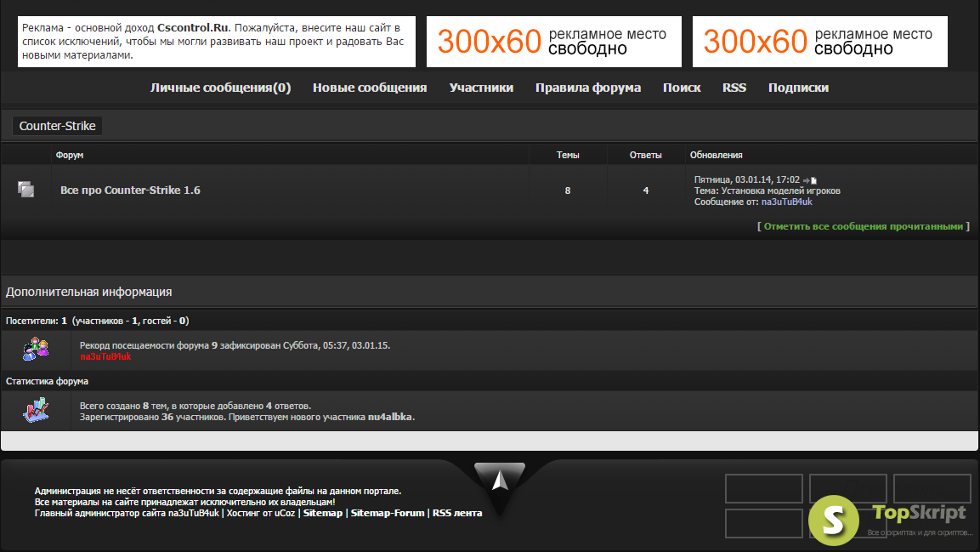Click the Форум column header
Image resolution: width=980 pixels, height=552 pixels.
70,155
